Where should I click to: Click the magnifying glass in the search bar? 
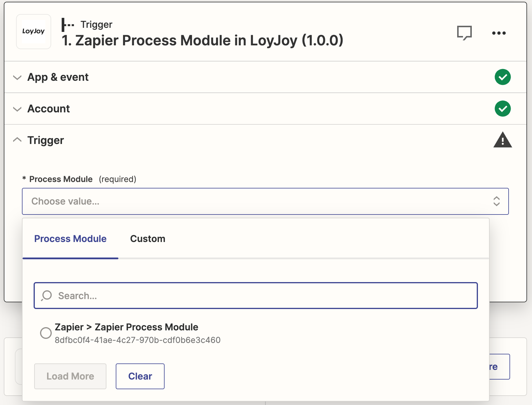tap(46, 296)
